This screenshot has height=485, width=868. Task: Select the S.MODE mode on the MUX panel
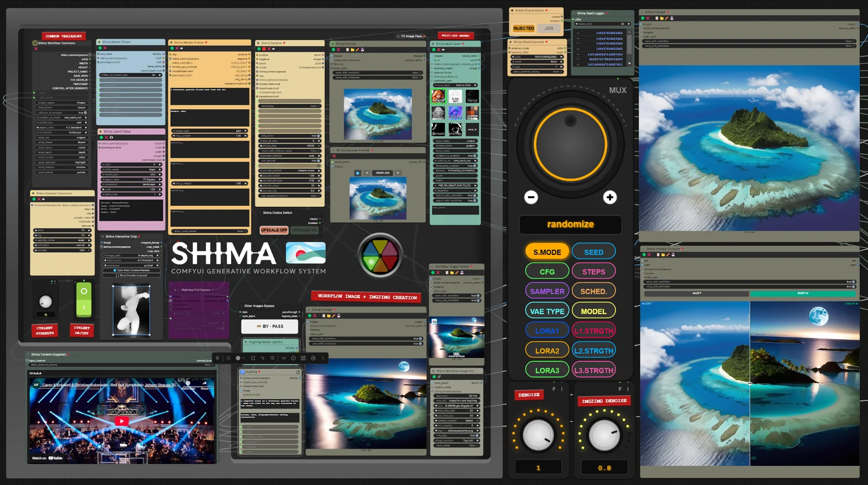click(x=547, y=252)
